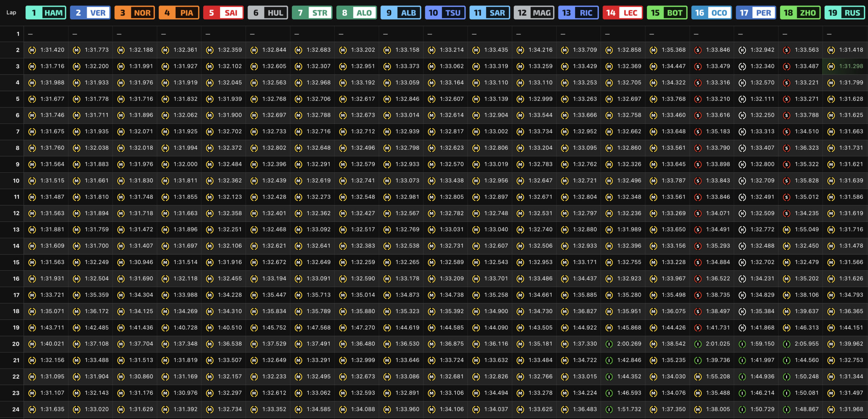Select the LEC driver column header
This screenshot has width=868, height=419.
coord(623,13)
